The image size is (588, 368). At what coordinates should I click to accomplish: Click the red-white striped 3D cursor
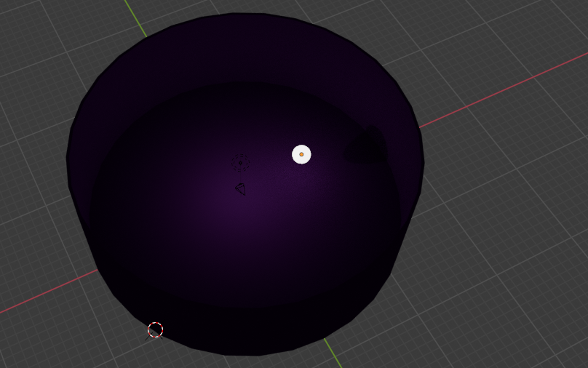pos(155,330)
